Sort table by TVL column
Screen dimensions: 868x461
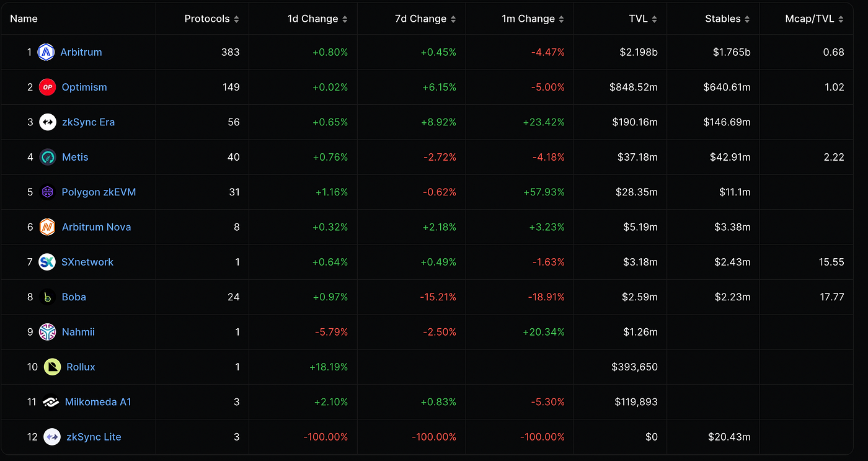pyautogui.click(x=642, y=19)
